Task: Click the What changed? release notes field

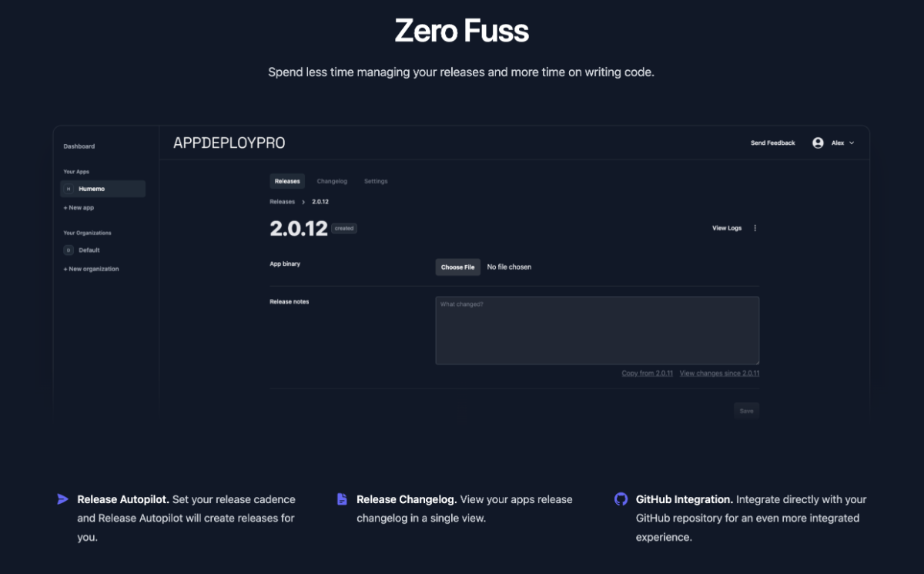Action: [x=598, y=331]
